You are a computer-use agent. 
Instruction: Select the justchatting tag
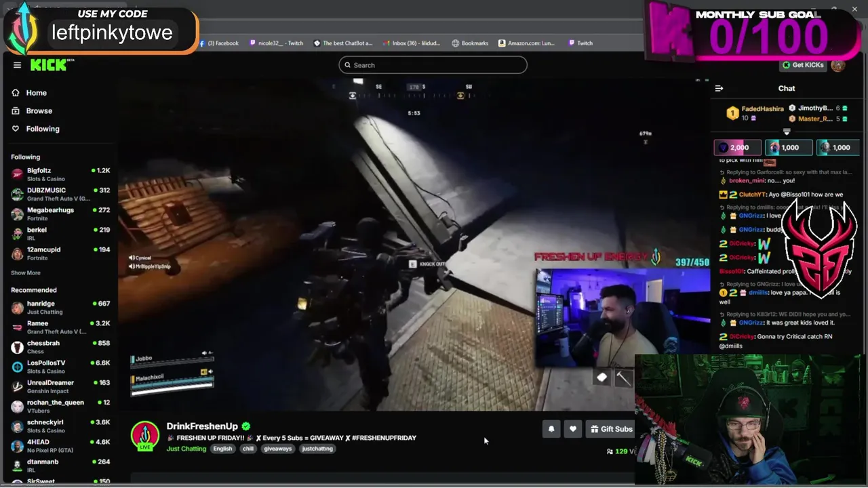click(317, 449)
